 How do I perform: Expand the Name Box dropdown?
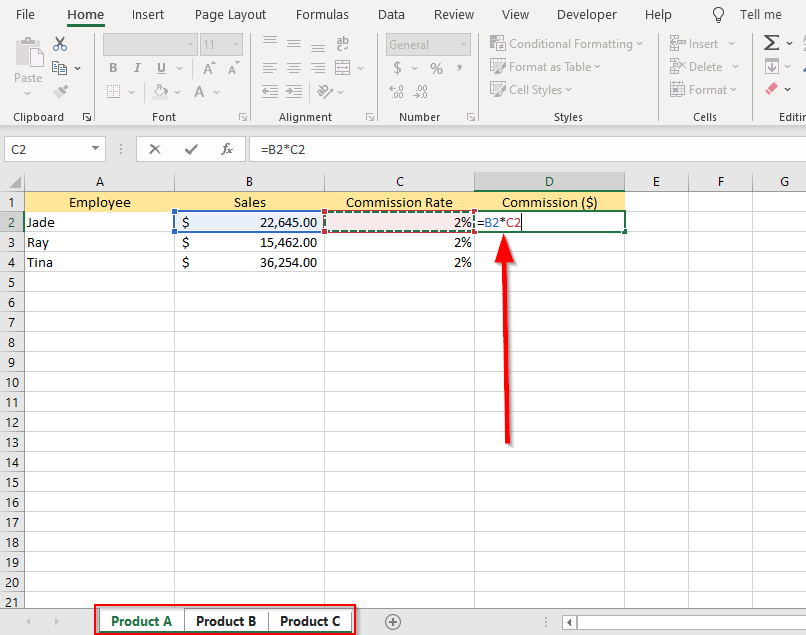pos(96,149)
